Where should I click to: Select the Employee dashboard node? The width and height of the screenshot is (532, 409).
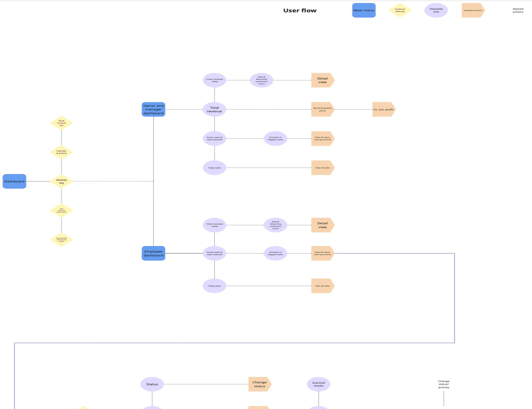click(x=153, y=253)
